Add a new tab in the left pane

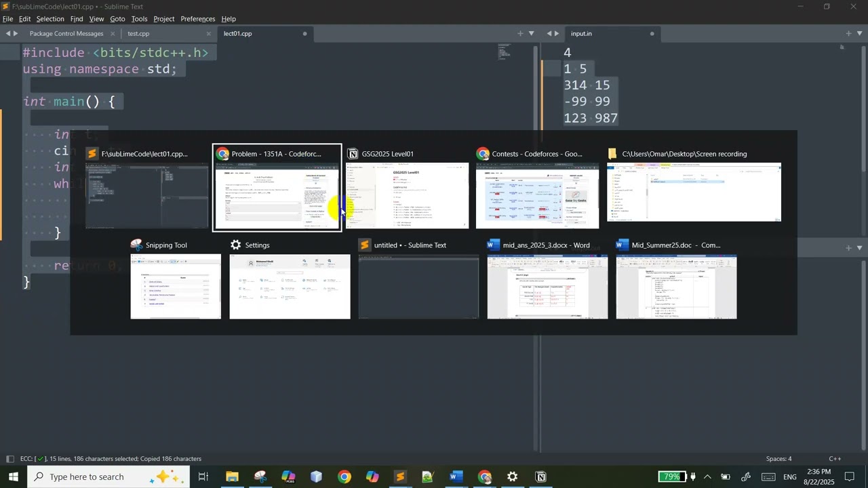(x=521, y=33)
